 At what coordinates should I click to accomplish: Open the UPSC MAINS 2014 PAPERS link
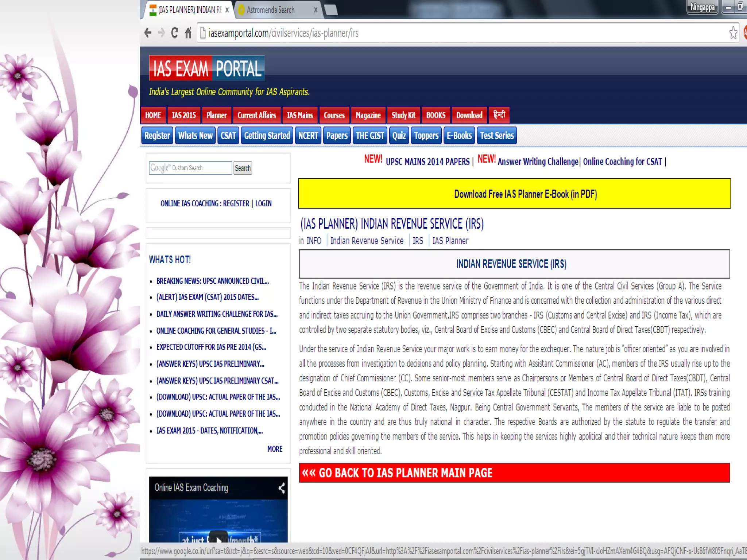click(427, 162)
